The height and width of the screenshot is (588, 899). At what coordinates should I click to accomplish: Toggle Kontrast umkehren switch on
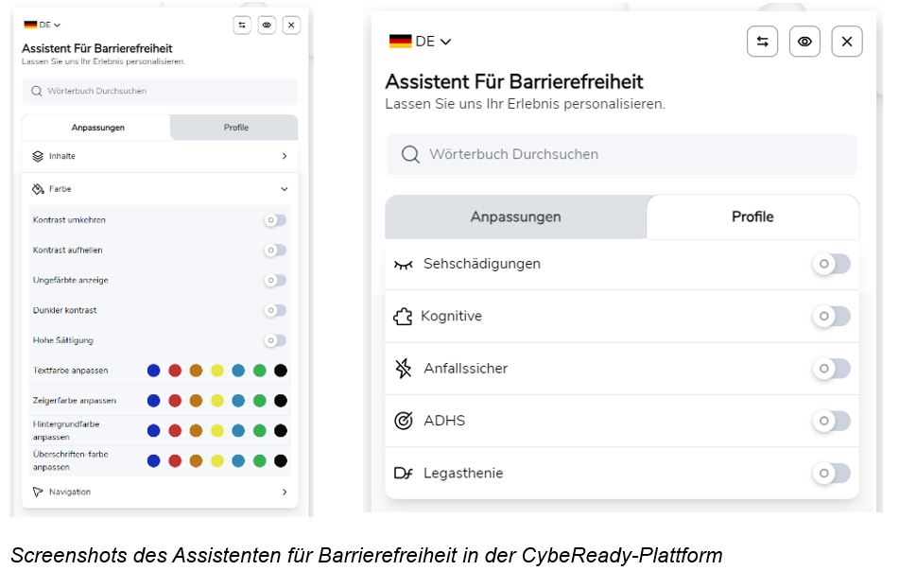pyautogui.click(x=275, y=220)
